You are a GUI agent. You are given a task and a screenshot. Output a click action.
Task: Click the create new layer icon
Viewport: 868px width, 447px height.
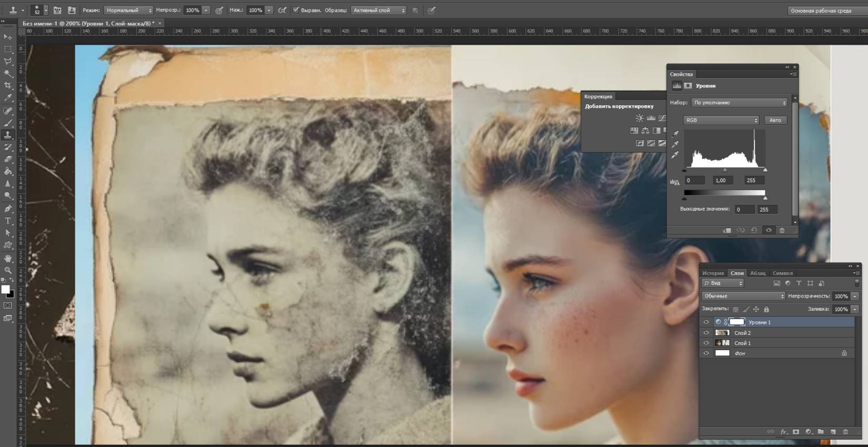(833, 432)
